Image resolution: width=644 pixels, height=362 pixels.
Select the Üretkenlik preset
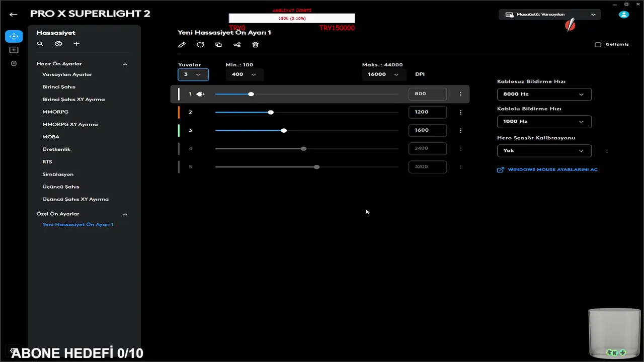pos(56,149)
